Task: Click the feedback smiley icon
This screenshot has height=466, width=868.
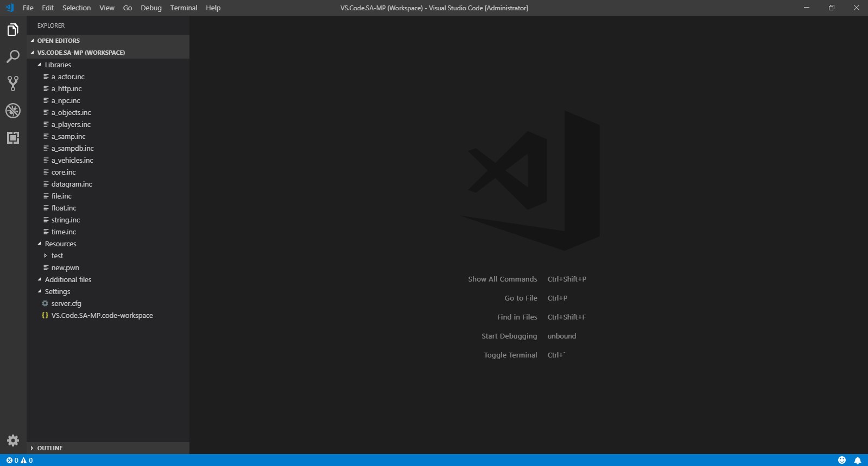Action: [x=842, y=460]
